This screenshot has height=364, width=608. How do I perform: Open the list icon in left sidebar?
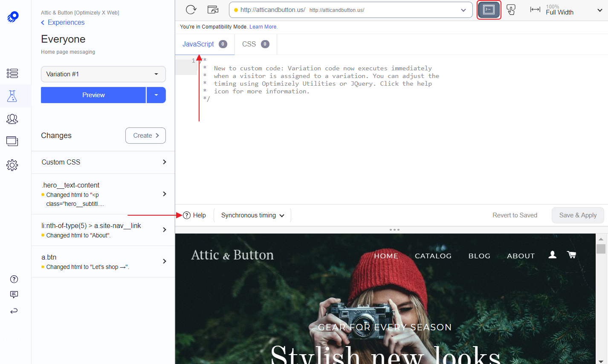pos(12,73)
